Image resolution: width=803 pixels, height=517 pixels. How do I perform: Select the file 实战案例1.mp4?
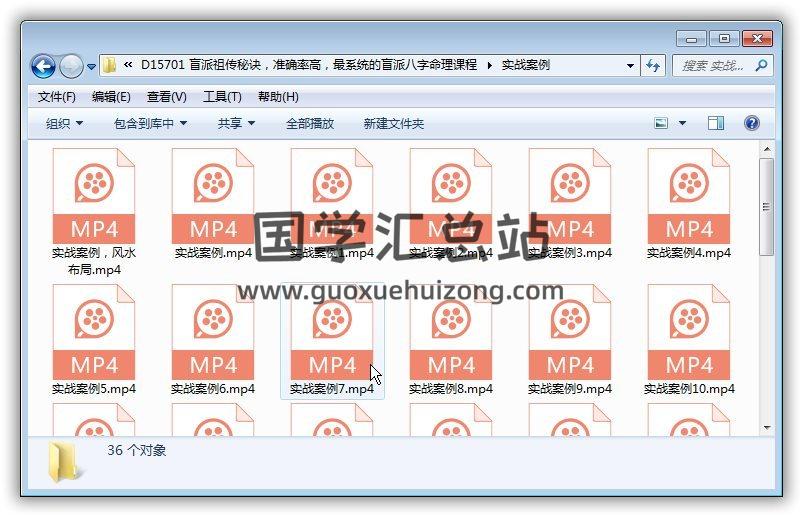click(332, 204)
